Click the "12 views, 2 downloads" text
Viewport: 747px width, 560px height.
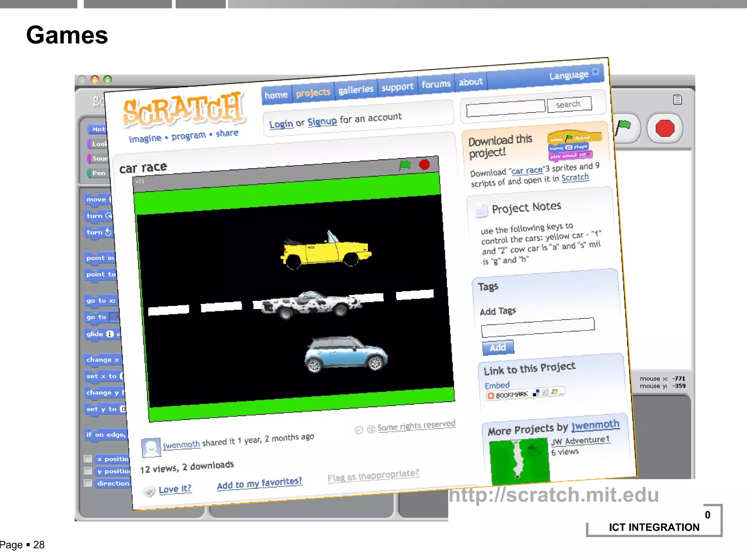coord(187,467)
